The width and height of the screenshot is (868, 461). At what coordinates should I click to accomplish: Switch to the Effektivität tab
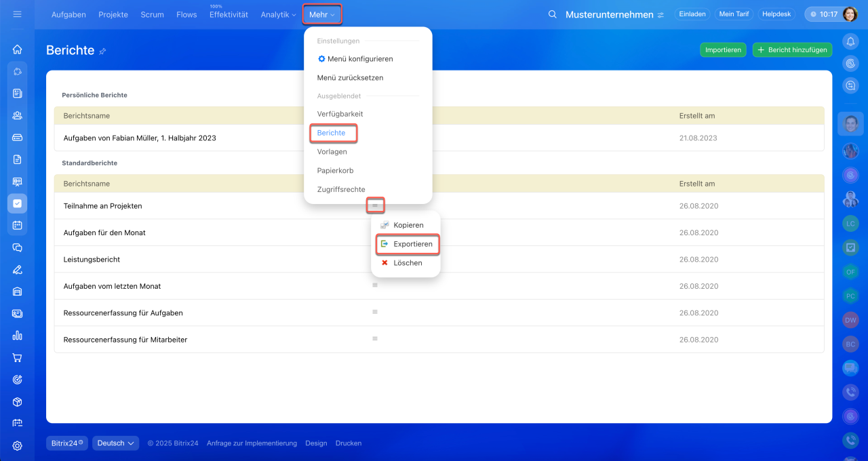[229, 14]
